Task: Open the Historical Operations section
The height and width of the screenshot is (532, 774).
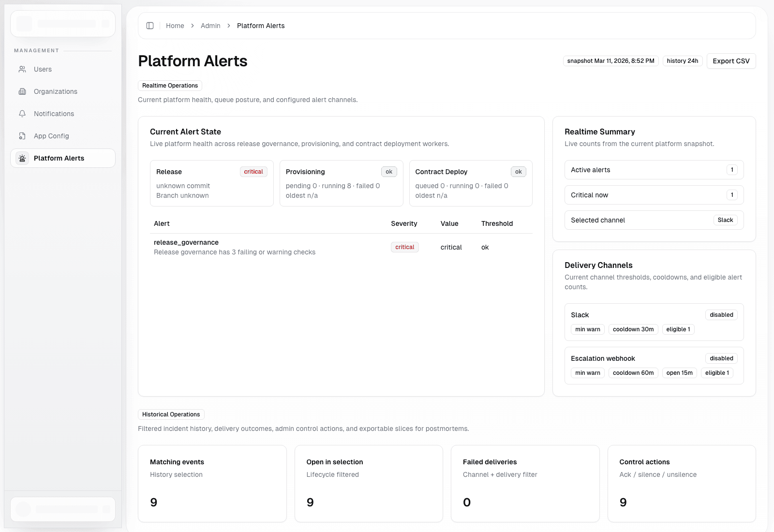Action: point(171,414)
